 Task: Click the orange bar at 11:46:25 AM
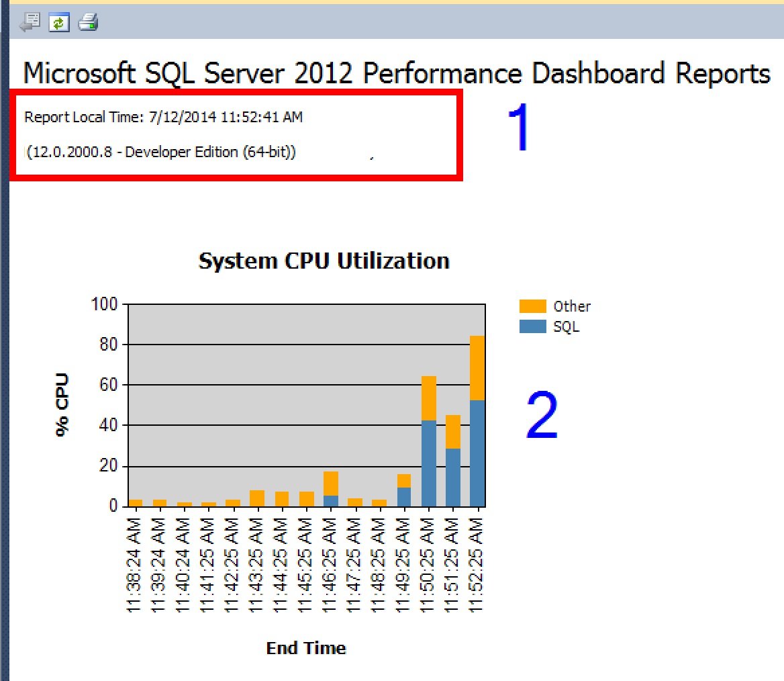click(331, 484)
